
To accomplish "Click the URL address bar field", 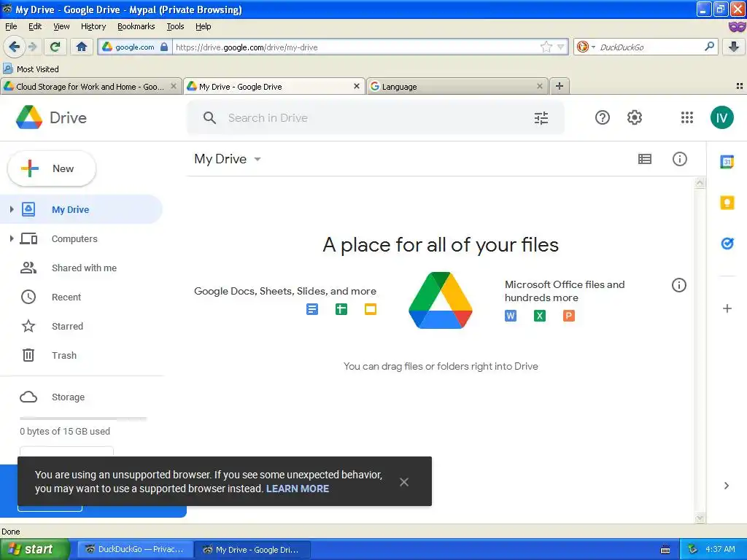I will pyautogui.click(x=356, y=47).
